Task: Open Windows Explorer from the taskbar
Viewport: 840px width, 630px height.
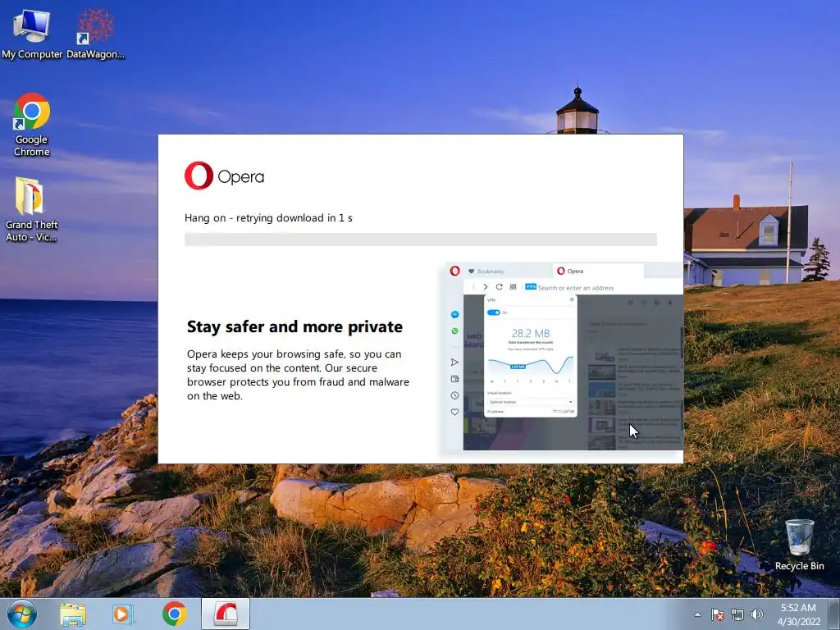Action: point(73,614)
